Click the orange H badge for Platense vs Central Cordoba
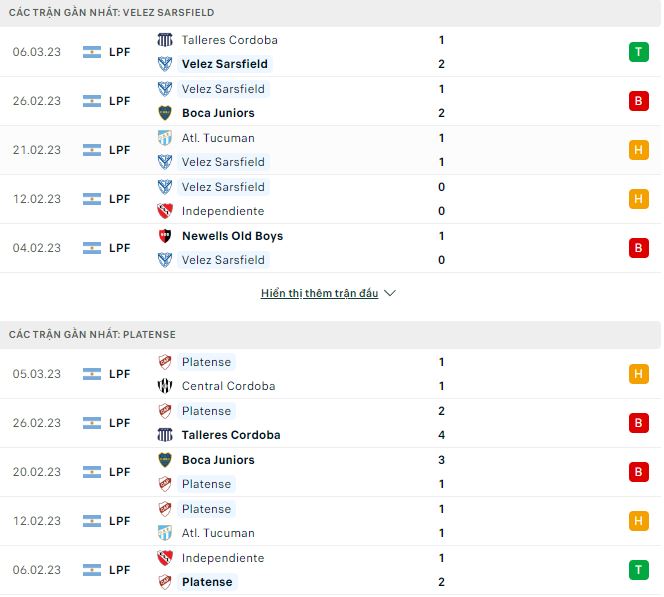The height and width of the screenshot is (597, 664). 637,374
